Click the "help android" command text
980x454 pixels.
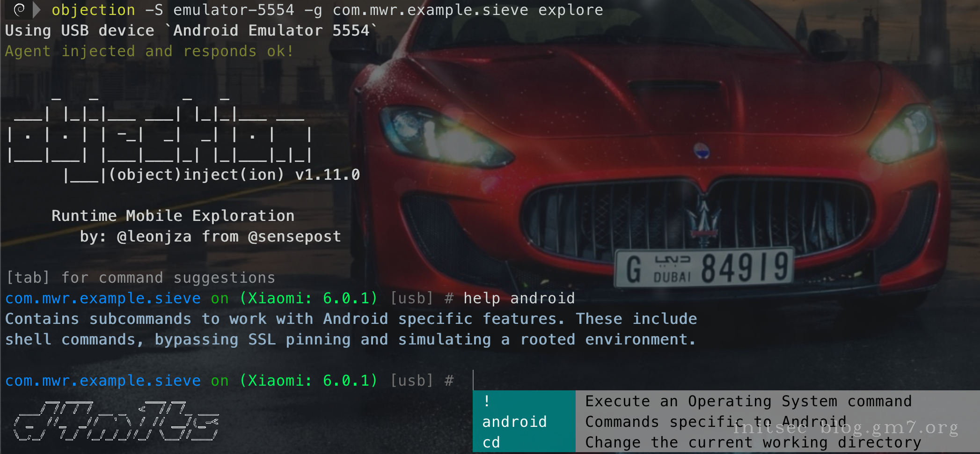click(519, 298)
